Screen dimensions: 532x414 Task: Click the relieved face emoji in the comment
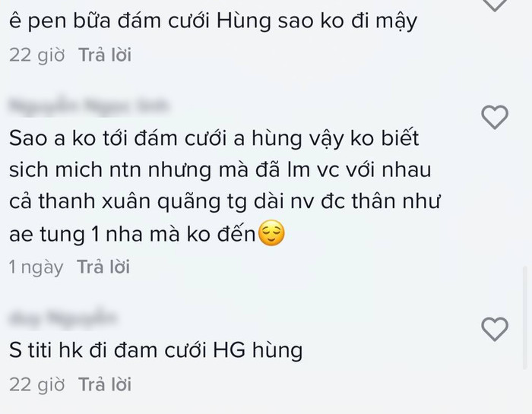[x=271, y=233]
